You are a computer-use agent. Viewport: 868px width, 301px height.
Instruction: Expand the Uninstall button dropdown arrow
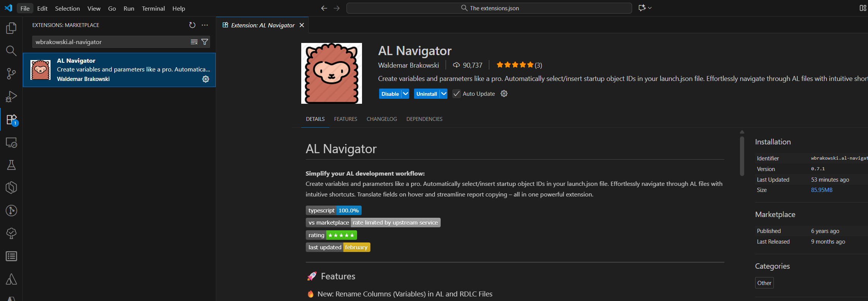[444, 94]
